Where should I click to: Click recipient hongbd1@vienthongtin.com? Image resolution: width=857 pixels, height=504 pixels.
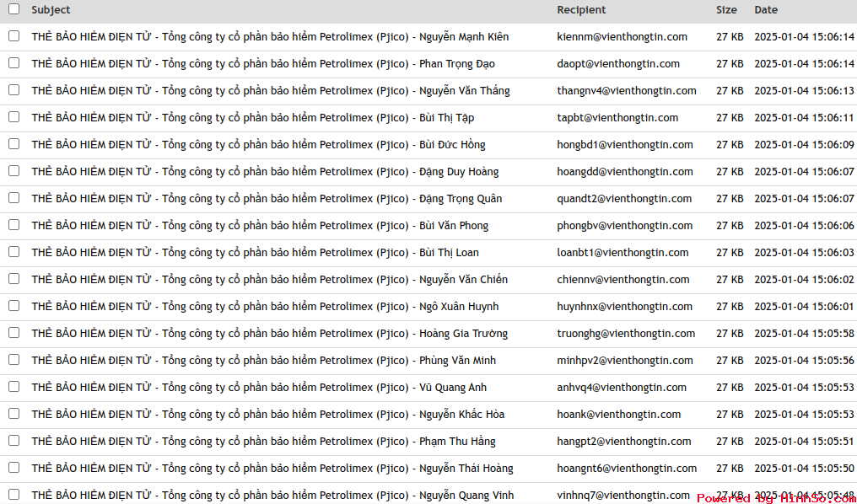(625, 145)
